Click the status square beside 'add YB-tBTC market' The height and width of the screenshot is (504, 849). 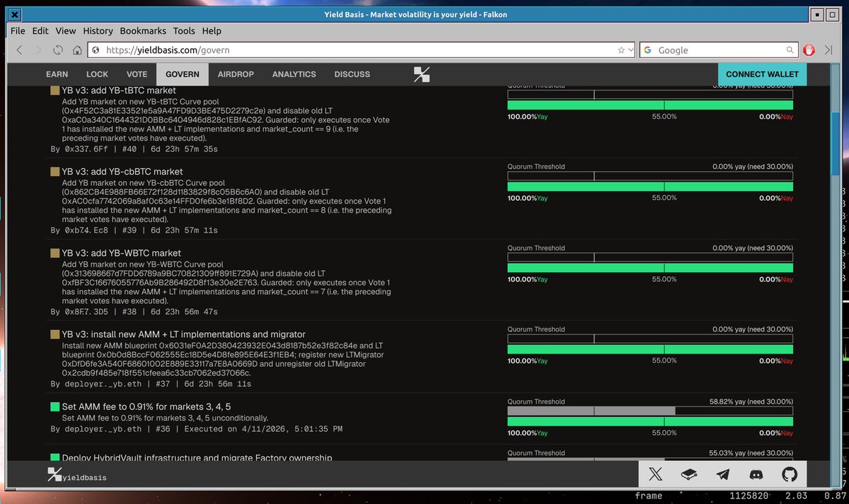tap(54, 90)
